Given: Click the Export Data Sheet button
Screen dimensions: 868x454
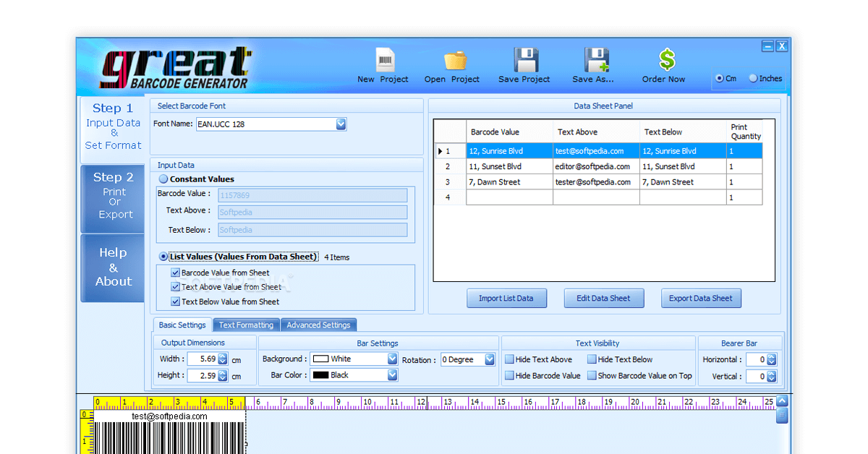Looking at the screenshot, I should [x=700, y=298].
